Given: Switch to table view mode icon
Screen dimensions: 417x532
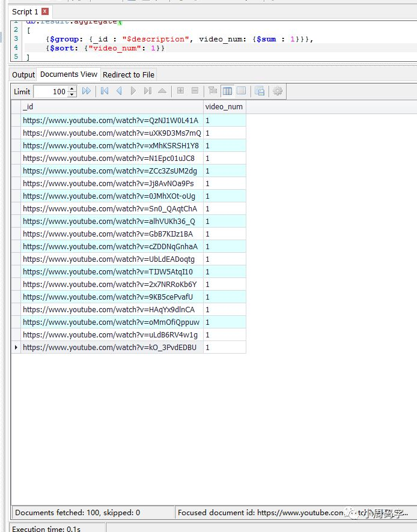Looking at the screenshot, I should click(x=227, y=91).
